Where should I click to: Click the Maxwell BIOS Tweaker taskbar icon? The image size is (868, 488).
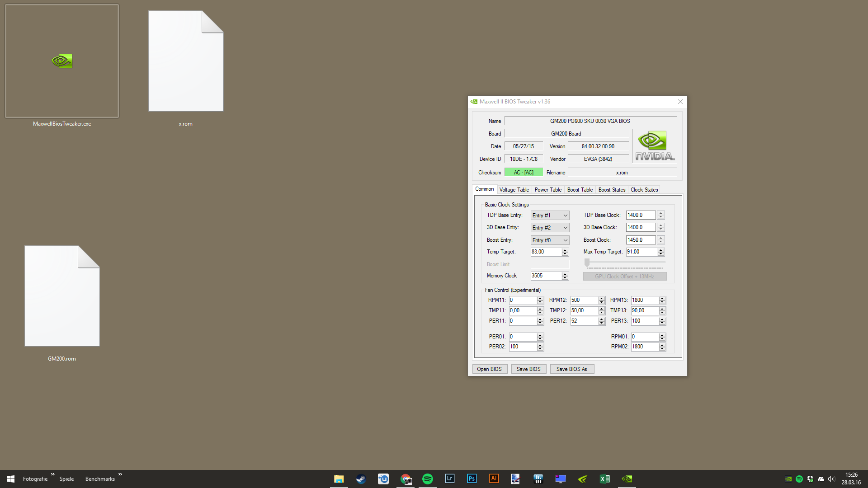click(627, 479)
